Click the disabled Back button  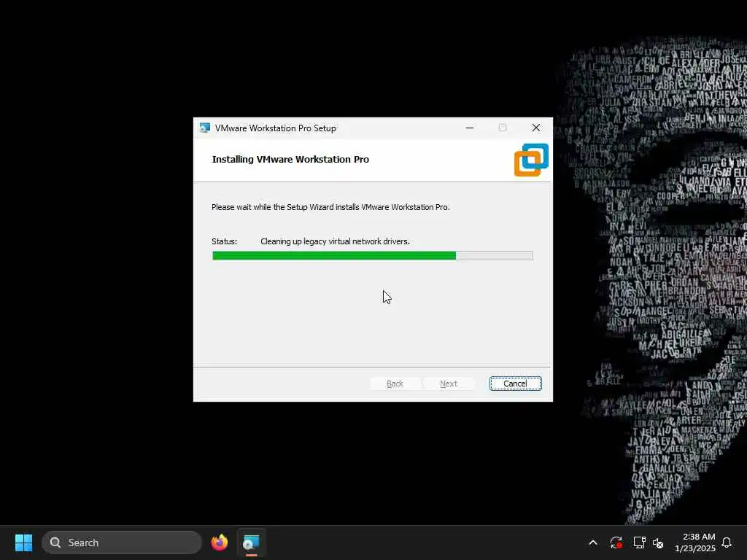(395, 384)
